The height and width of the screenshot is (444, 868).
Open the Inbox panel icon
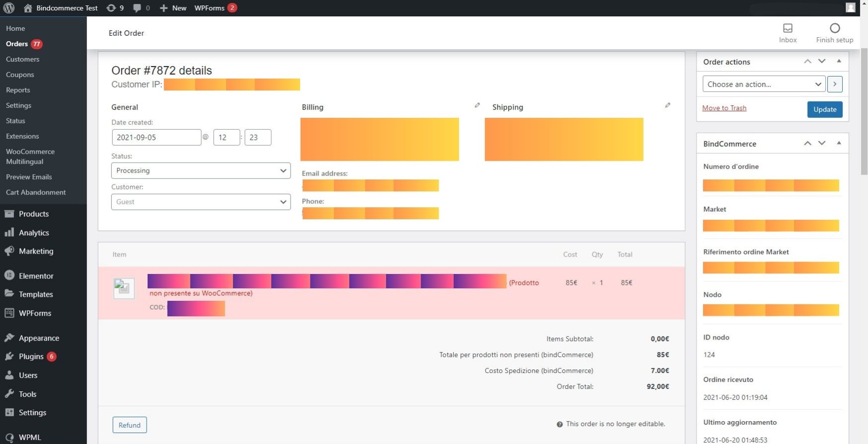coord(788,28)
